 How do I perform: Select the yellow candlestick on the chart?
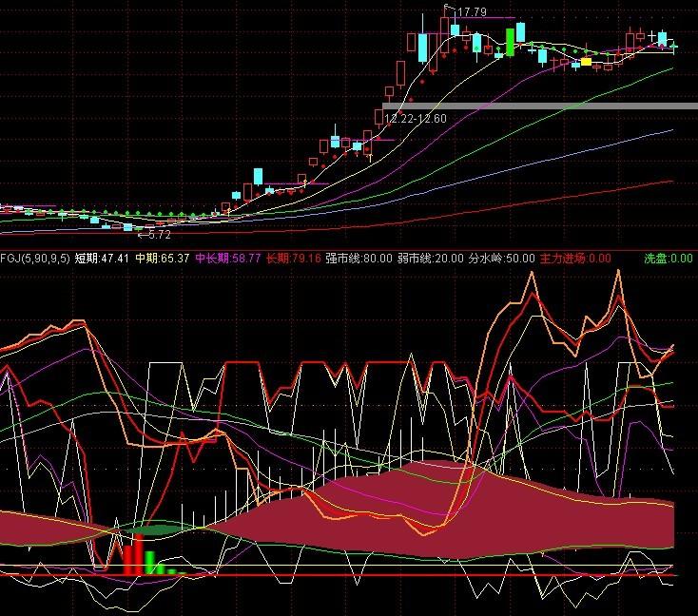[587, 62]
